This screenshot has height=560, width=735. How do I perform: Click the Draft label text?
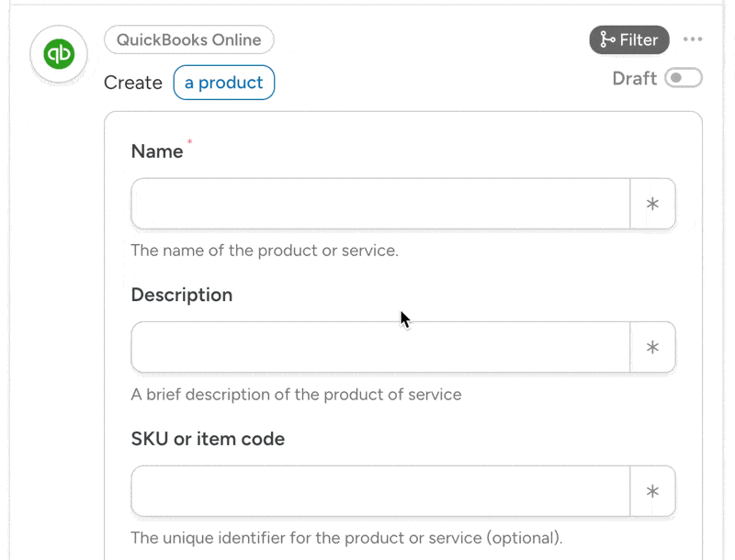(x=634, y=78)
